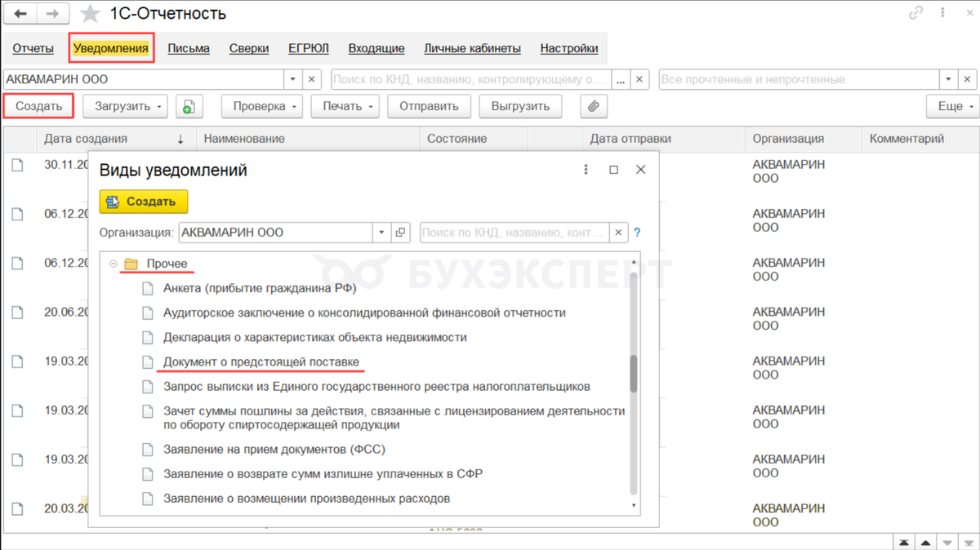The width and height of the screenshot is (980, 550).
Task: Click the row icon for the 30.11 entry in the table
Action: (17, 165)
